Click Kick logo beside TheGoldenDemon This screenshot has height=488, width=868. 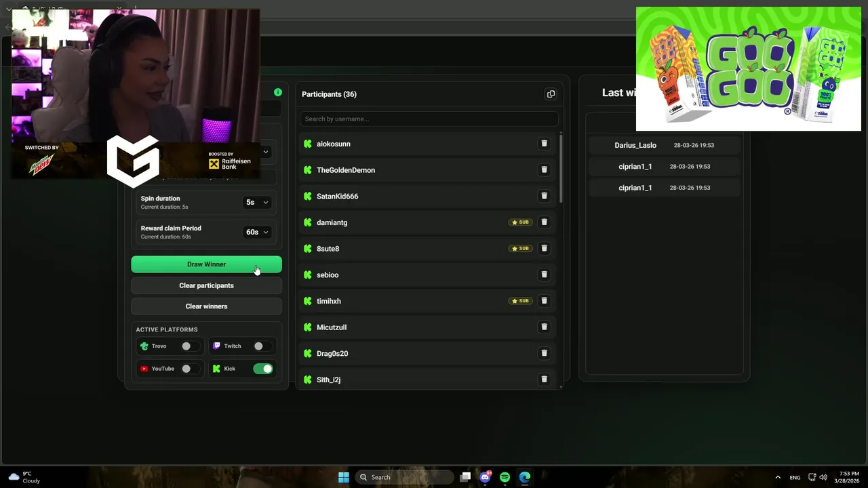pyautogui.click(x=308, y=170)
